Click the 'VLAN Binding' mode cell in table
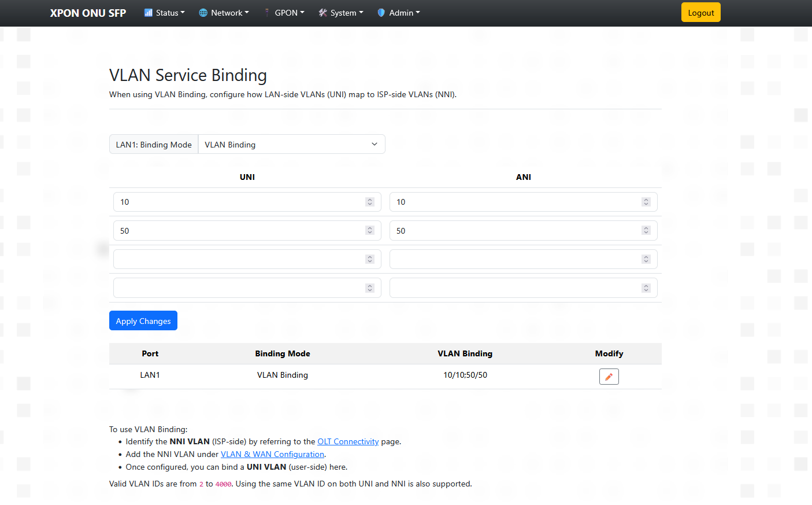 [x=283, y=375]
